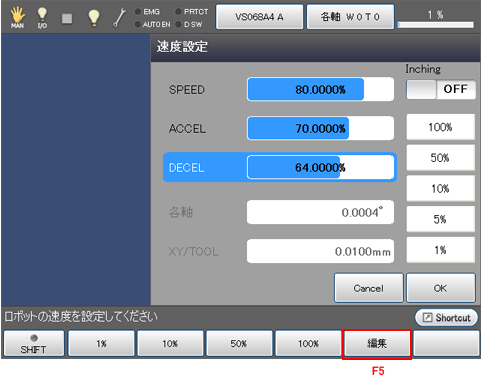Toggle the Inching OFF switch
The width and height of the screenshot is (482, 377).
pyautogui.click(x=441, y=89)
